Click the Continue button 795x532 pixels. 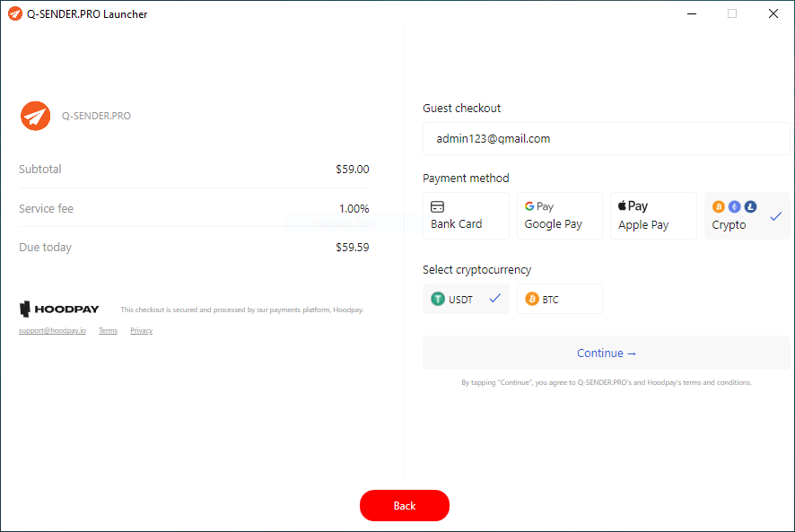tap(607, 353)
